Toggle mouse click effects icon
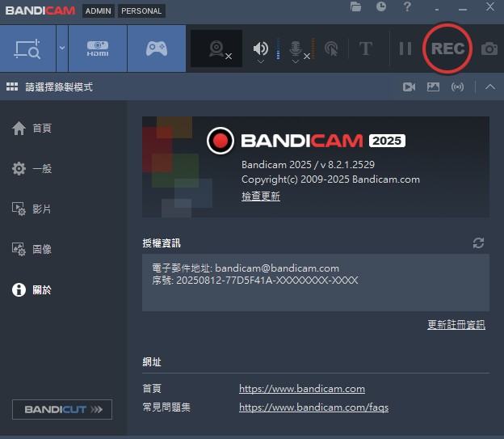Screen dimensions: 504x439 pos(331,49)
